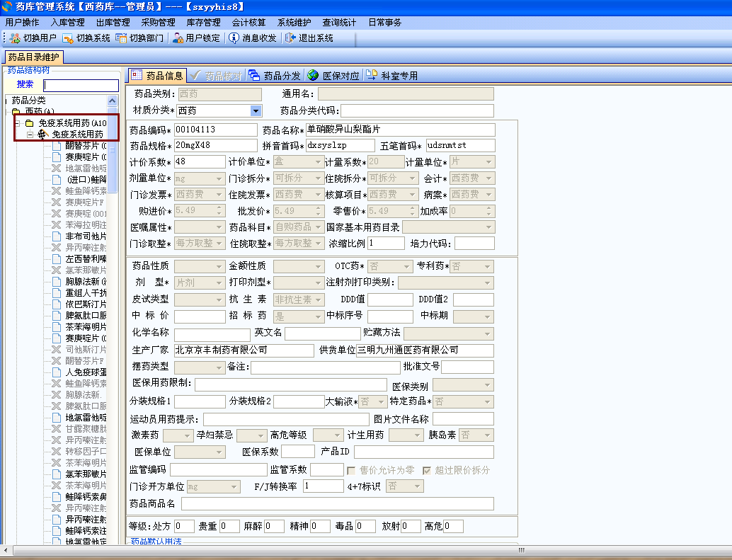Click the 药品分发 tab icon
This screenshot has width=732, height=560.
(x=254, y=75)
